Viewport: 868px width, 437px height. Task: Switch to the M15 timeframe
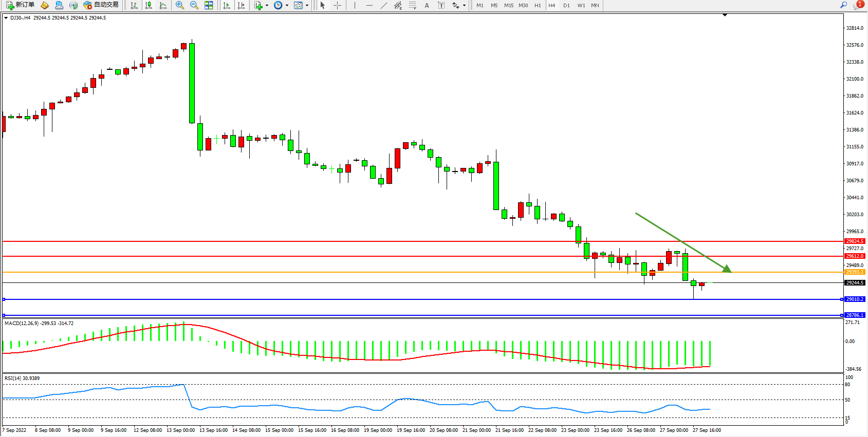[x=509, y=5]
